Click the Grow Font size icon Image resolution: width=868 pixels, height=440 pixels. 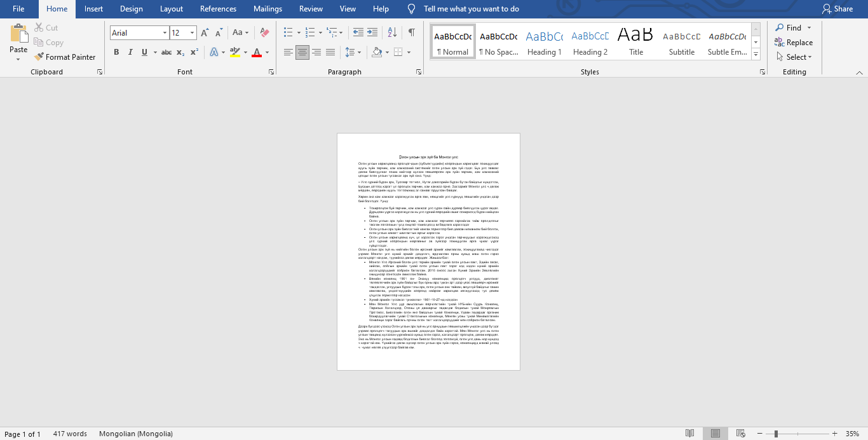coord(204,32)
